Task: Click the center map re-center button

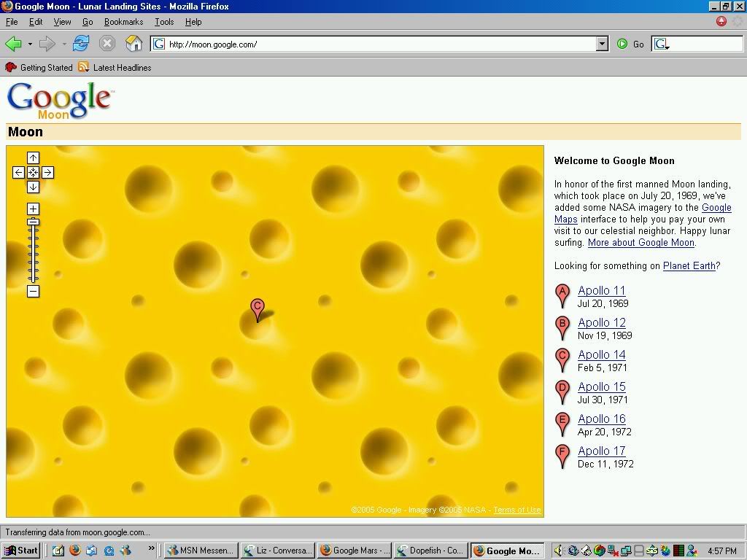Action: 33,172
